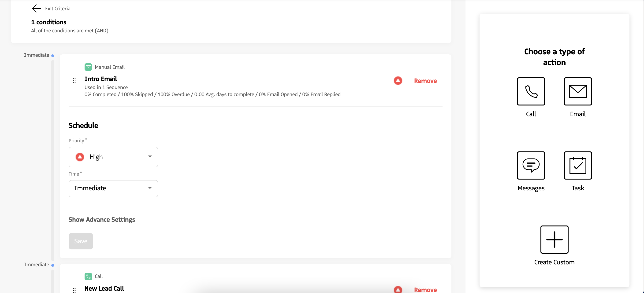644x293 pixels.
Task: Click the Schedule section heading
Action: [83, 125]
